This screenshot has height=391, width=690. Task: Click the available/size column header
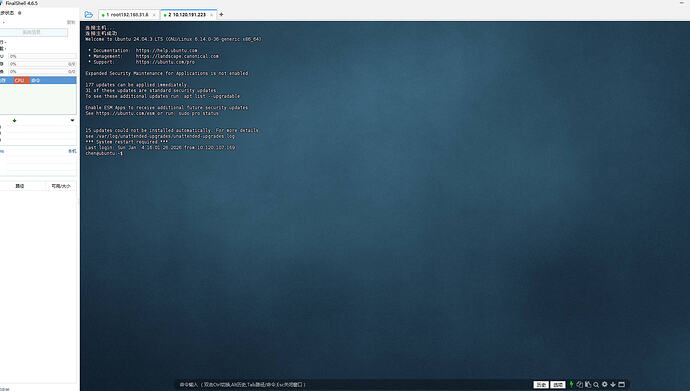[61, 186]
